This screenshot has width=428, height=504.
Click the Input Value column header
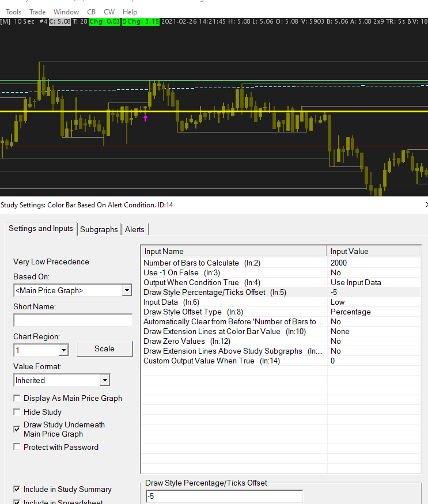tap(373, 251)
